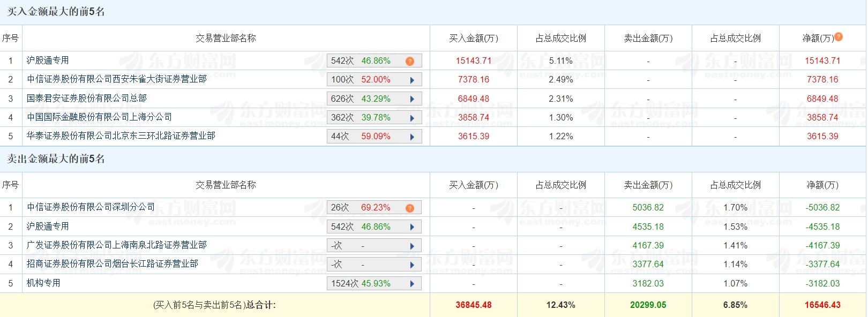Click blue arrow in 广发证券上海南泉北路 row
Viewport: 868px width, 317px height.
pyautogui.click(x=412, y=246)
